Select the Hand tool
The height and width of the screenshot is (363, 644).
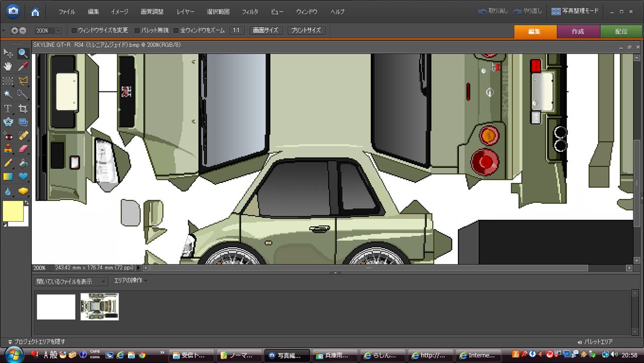[x=8, y=66]
